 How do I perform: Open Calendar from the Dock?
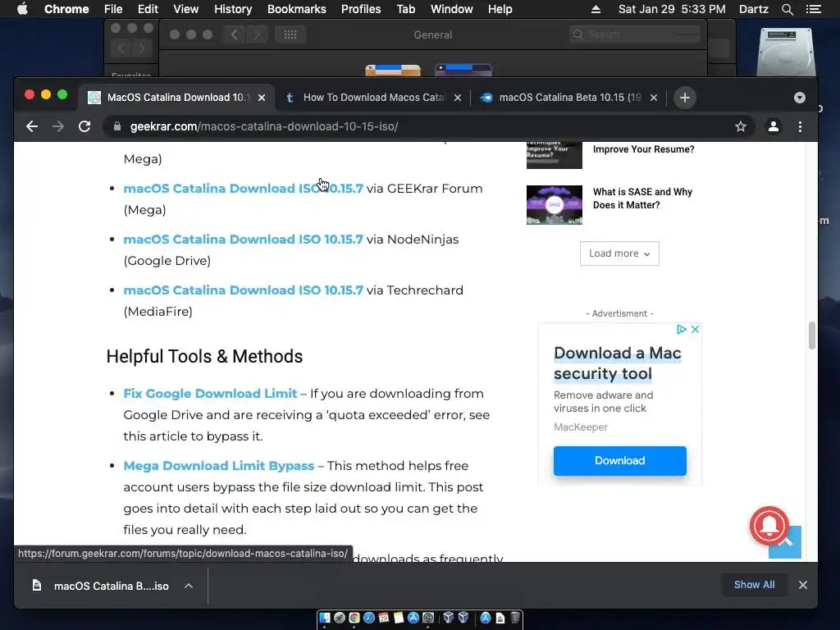coord(384,618)
